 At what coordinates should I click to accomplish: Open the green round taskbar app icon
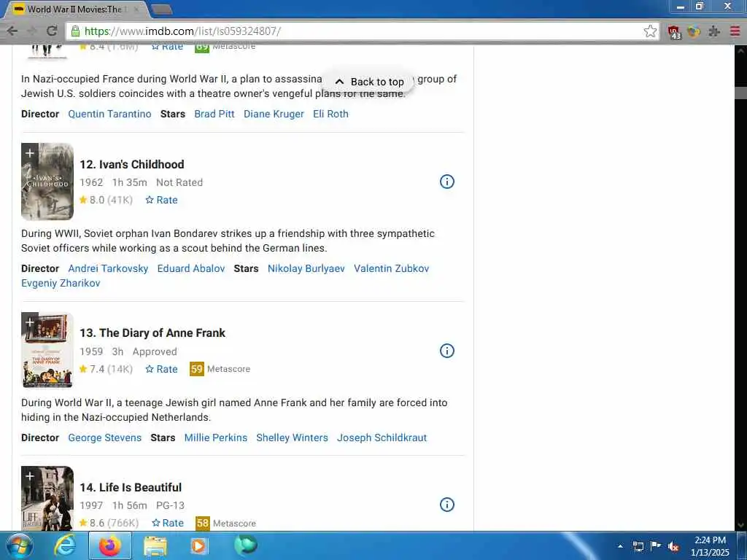pyautogui.click(x=245, y=545)
